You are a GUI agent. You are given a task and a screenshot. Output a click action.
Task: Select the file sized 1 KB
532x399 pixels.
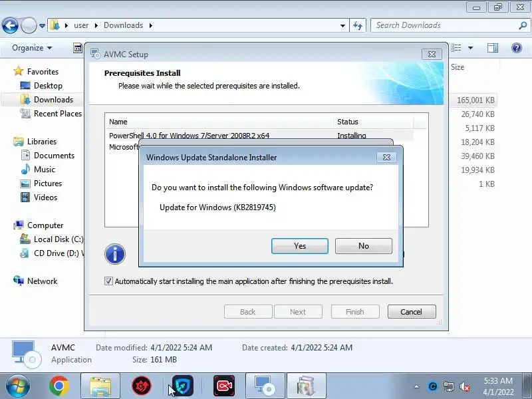click(486, 184)
